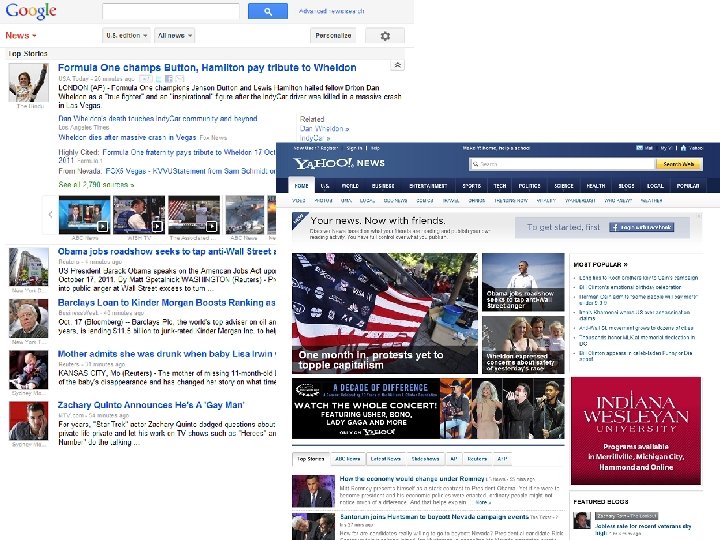Click the Yahoo! News logo
Viewport: 720px width, 540px height.
339,163
